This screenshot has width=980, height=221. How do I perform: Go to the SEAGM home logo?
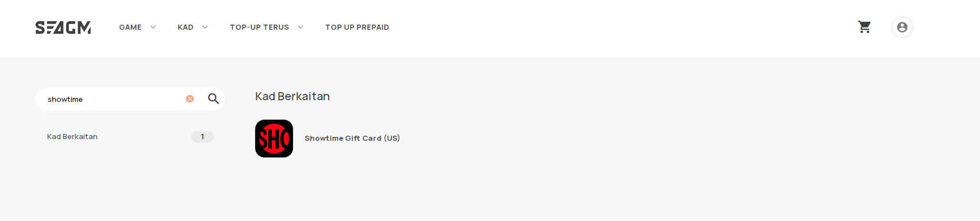[x=63, y=27]
